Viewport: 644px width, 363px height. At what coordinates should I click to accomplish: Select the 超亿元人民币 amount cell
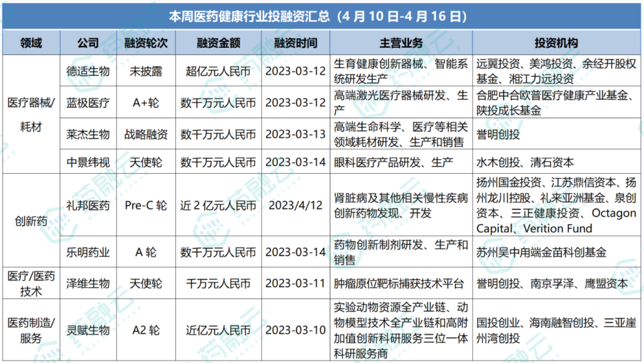point(218,71)
